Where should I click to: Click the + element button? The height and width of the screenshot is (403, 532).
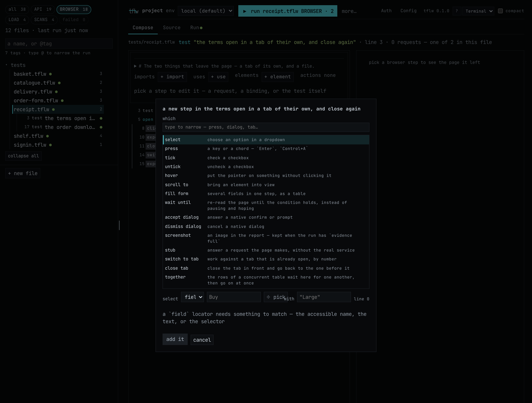click(x=277, y=77)
